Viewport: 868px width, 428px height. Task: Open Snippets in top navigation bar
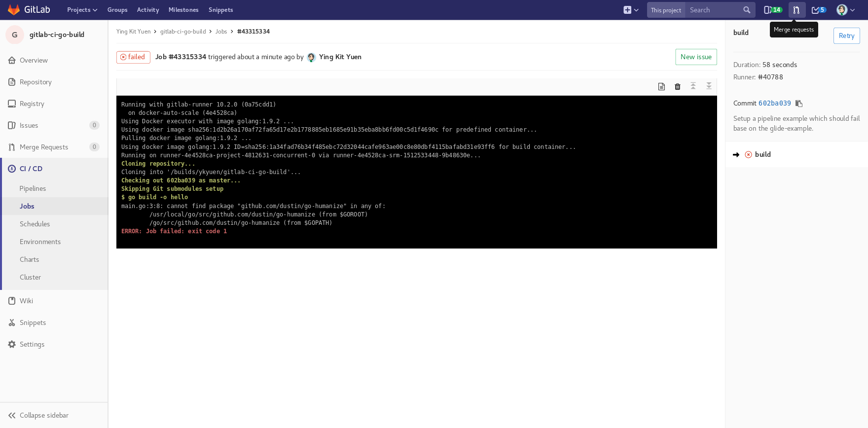(220, 10)
